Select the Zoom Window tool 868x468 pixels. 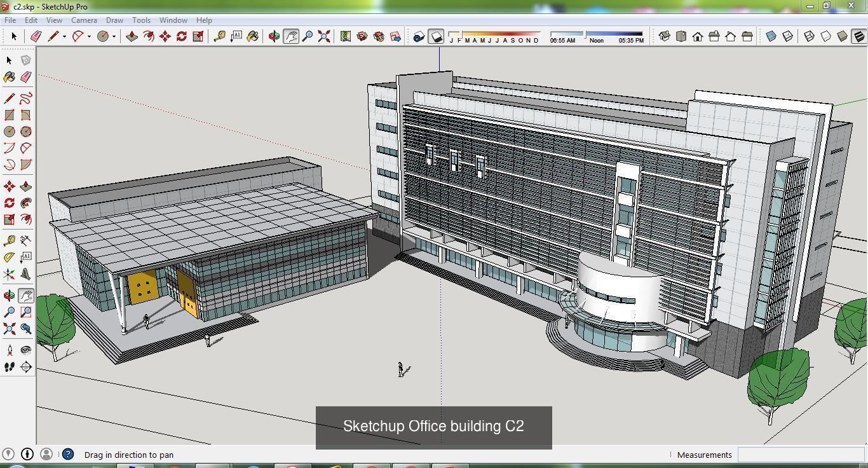click(25, 312)
